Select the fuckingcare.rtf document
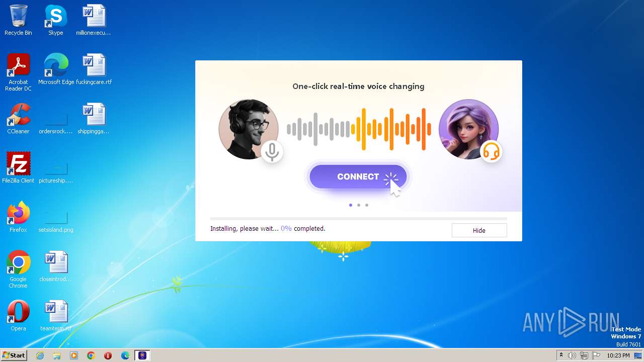This screenshot has height=362, width=644. point(94,69)
